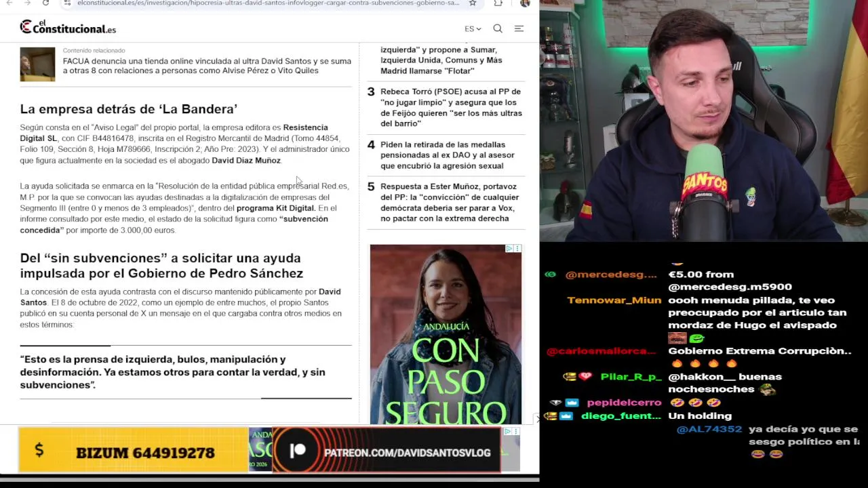Select chat user @mercedesg donation name
The width and height of the screenshot is (868, 488).
[611, 274]
